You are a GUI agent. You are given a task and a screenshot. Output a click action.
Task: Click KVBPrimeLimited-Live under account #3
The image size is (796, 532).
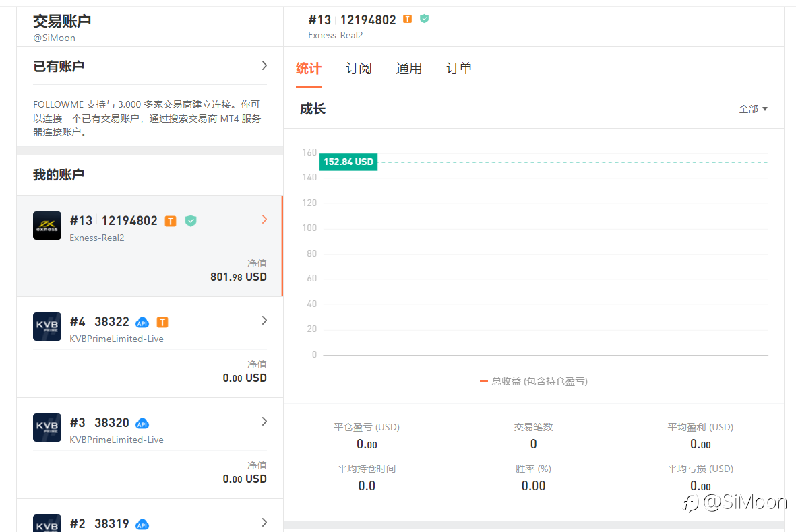(x=117, y=440)
